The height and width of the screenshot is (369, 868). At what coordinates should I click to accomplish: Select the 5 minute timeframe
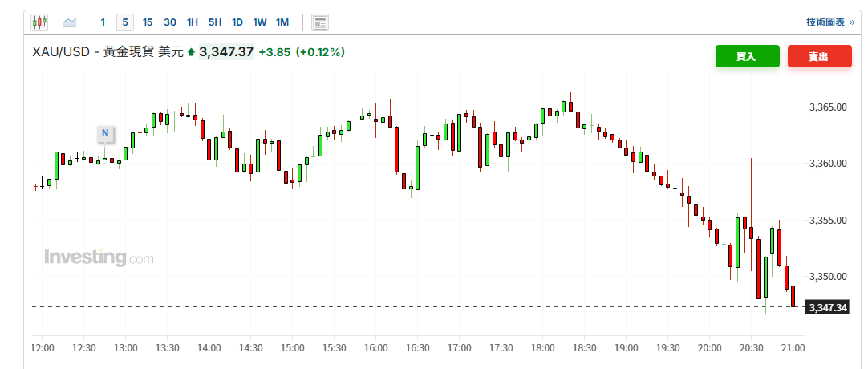click(x=125, y=22)
